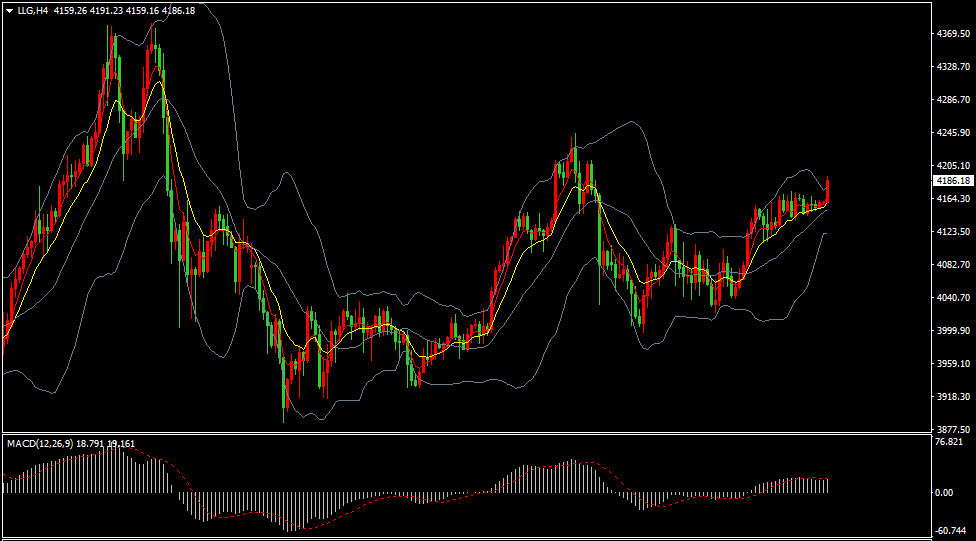976x541 pixels.
Task: Click the 76.821 MACD scale label
Action: 949,442
